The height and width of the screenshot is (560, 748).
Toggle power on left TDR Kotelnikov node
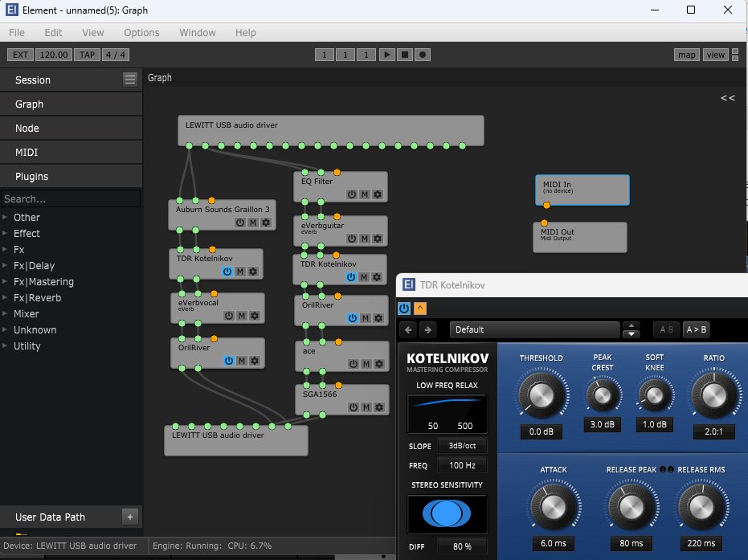click(227, 272)
